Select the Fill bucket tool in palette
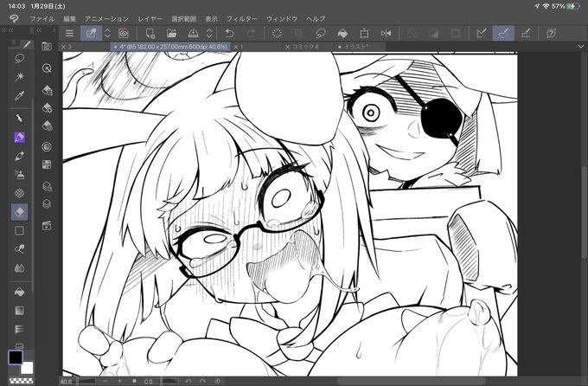The image size is (588, 386). [20, 292]
